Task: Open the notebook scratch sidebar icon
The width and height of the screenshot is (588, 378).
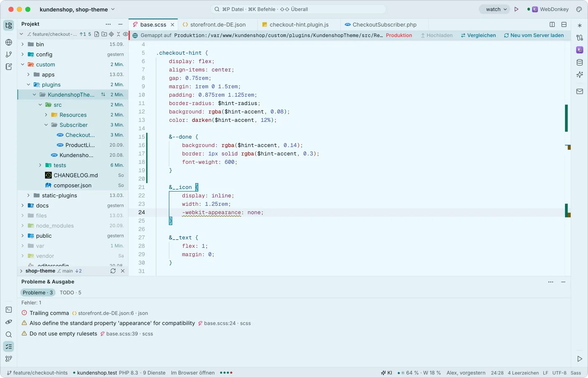Action: pyautogui.click(x=9, y=67)
